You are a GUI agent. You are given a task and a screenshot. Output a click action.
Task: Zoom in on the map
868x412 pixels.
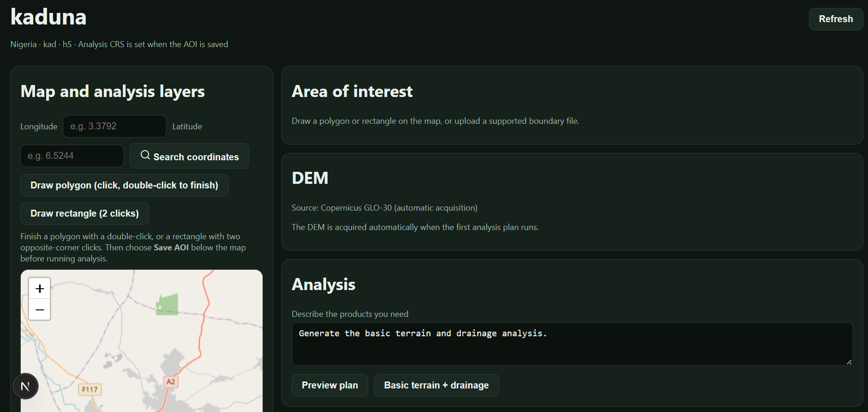[40, 289]
